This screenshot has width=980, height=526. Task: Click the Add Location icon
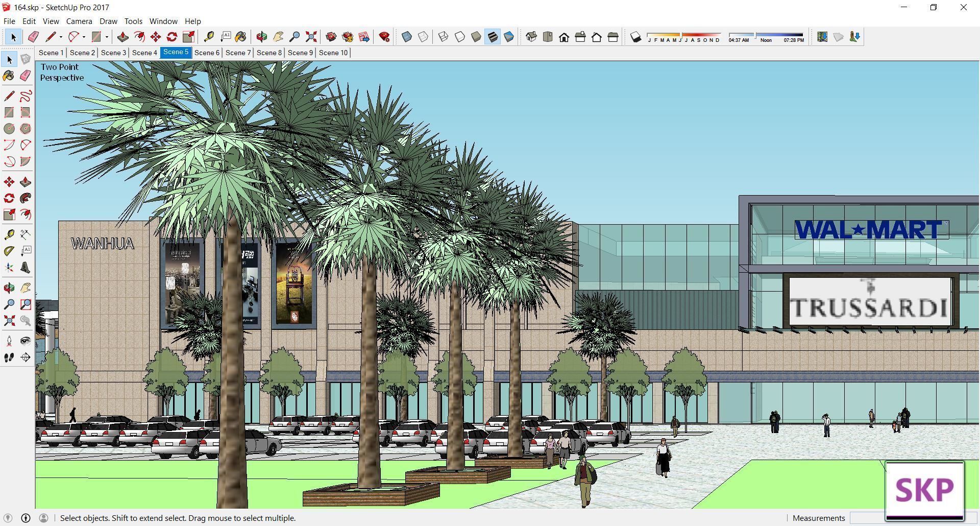[822, 37]
